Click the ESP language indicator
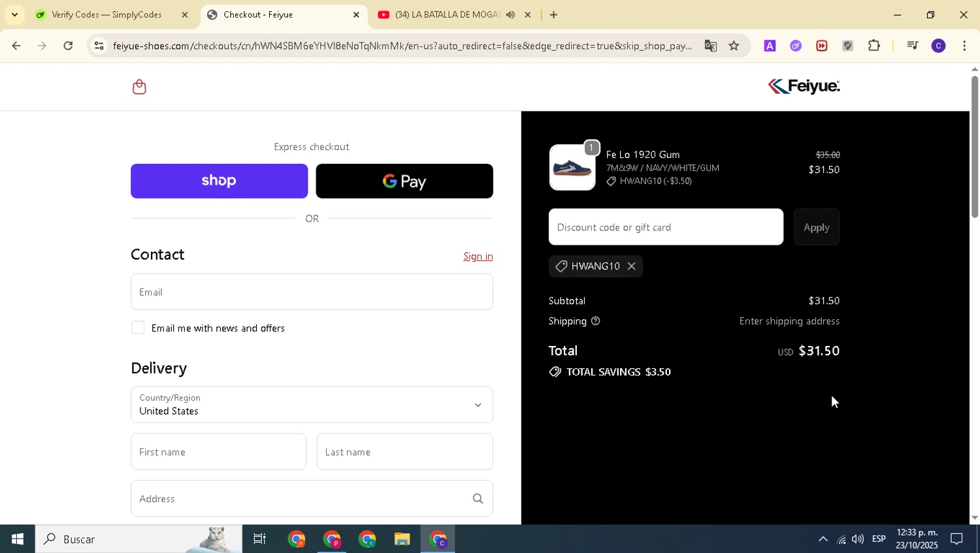 (x=879, y=539)
